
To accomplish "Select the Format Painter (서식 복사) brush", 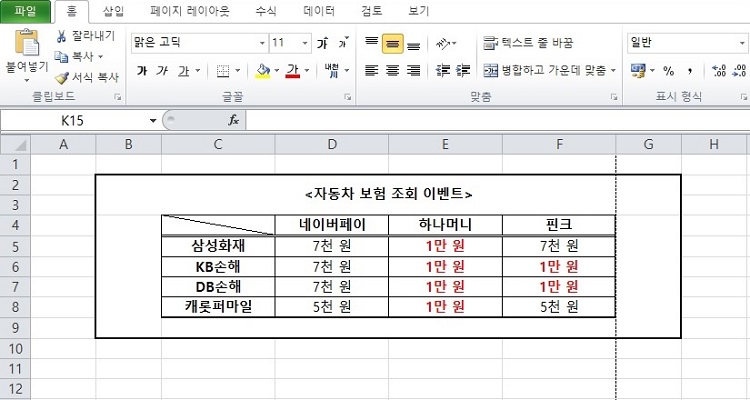I will (x=62, y=77).
